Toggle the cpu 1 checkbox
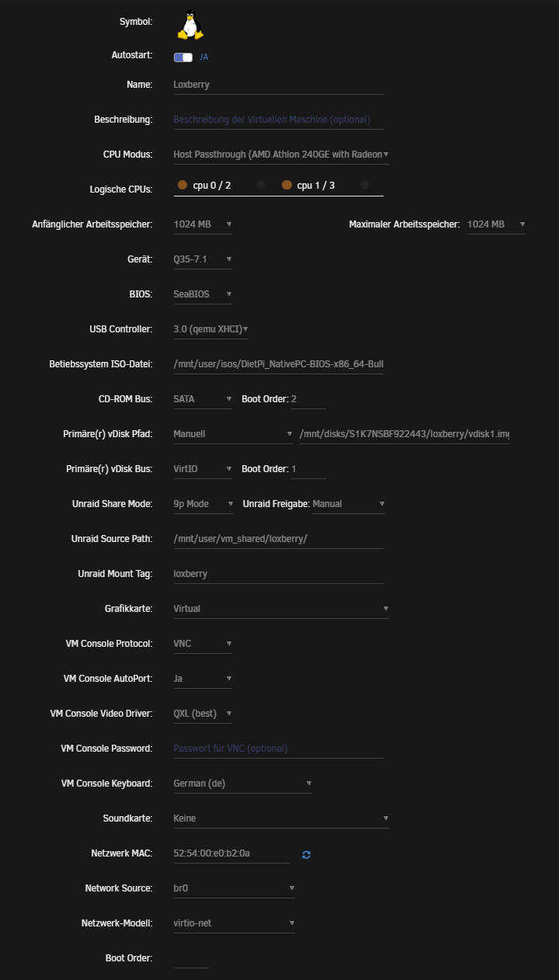This screenshot has width=559, height=980. point(286,185)
